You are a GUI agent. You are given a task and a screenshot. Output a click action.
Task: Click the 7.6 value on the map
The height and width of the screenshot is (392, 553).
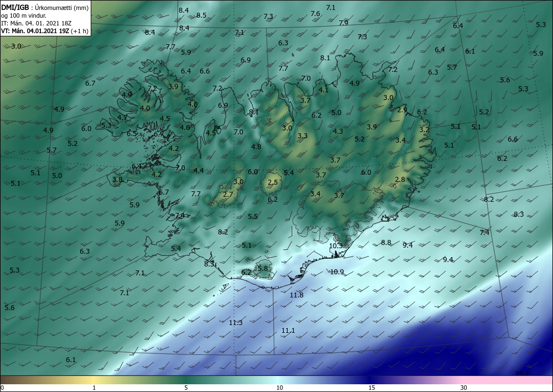315,14
